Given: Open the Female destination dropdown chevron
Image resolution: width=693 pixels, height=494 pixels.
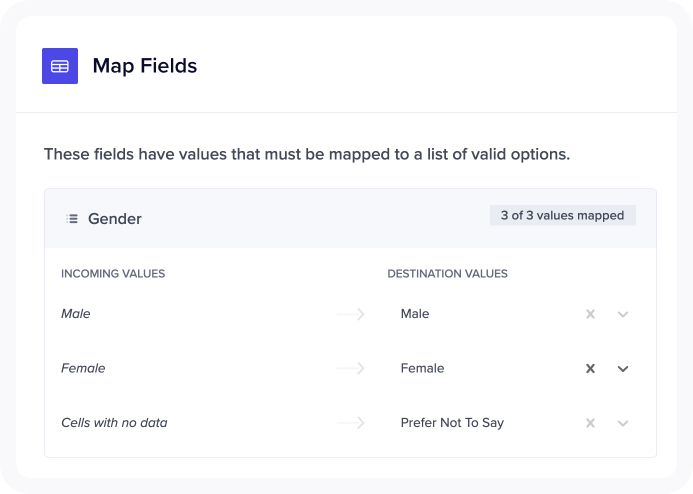Looking at the screenshot, I should pyautogui.click(x=623, y=369).
